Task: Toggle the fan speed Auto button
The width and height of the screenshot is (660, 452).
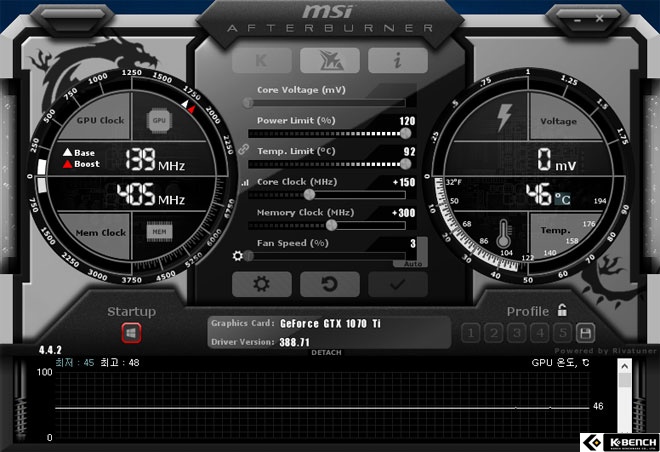Action: 412,263
